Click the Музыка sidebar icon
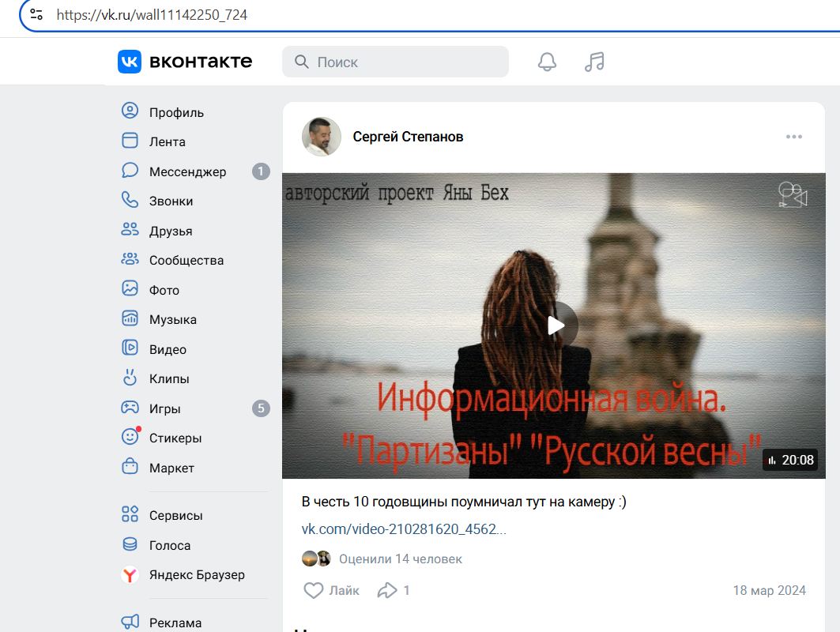This screenshot has height=632, width=840. (x=130, y=318)
